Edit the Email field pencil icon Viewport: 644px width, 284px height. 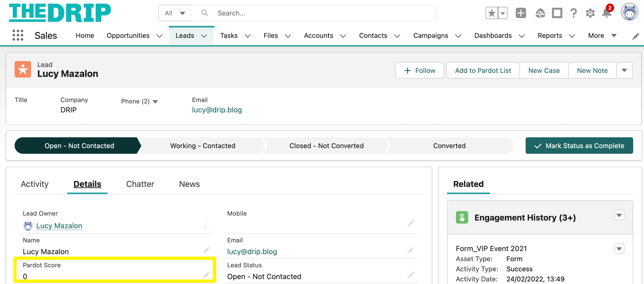[x=411, y=250]
